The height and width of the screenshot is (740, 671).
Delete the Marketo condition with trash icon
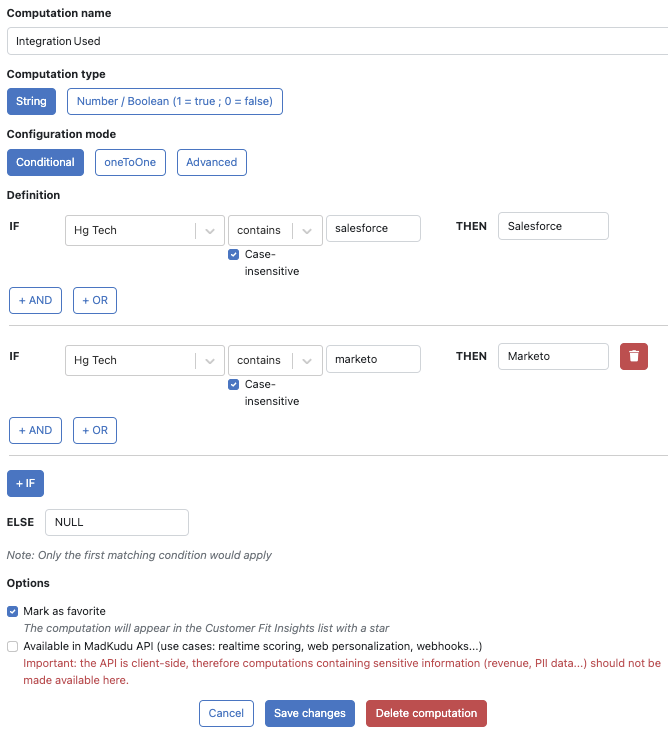(633, 356)
